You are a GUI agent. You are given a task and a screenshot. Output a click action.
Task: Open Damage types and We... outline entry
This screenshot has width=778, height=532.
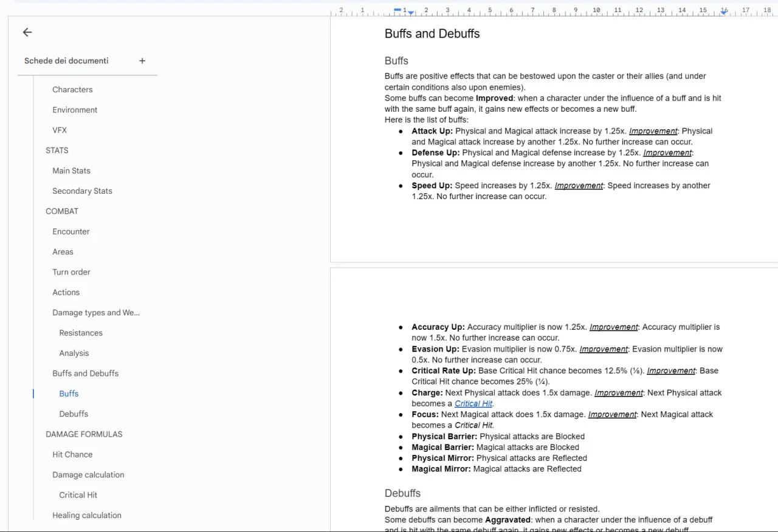96,313
